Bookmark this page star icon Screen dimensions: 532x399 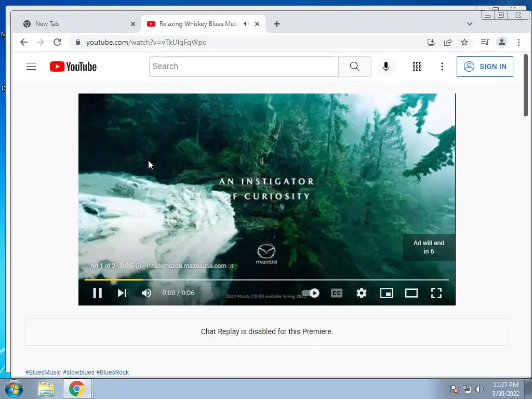point(464,42)
